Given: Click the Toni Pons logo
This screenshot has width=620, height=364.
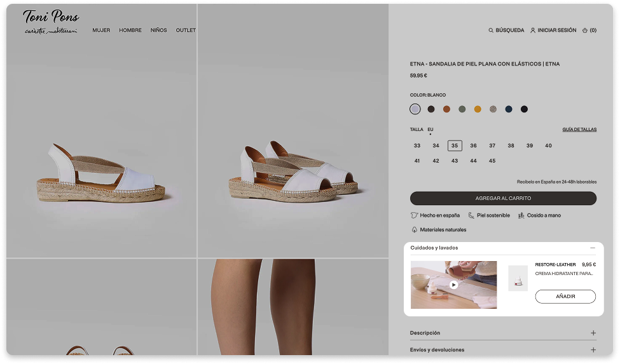Looking at the screenshot, I should point(51,22).
